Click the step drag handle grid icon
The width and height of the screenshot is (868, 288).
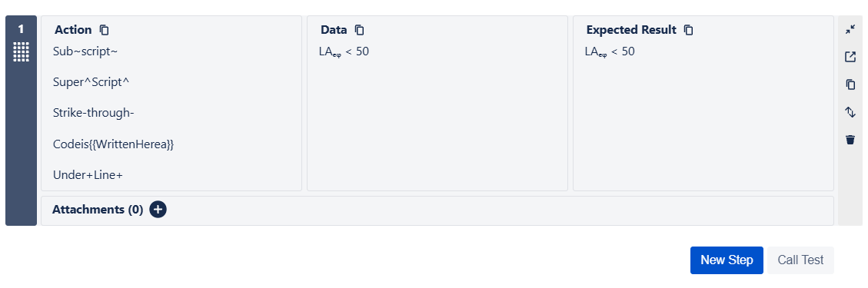[21, 52]
